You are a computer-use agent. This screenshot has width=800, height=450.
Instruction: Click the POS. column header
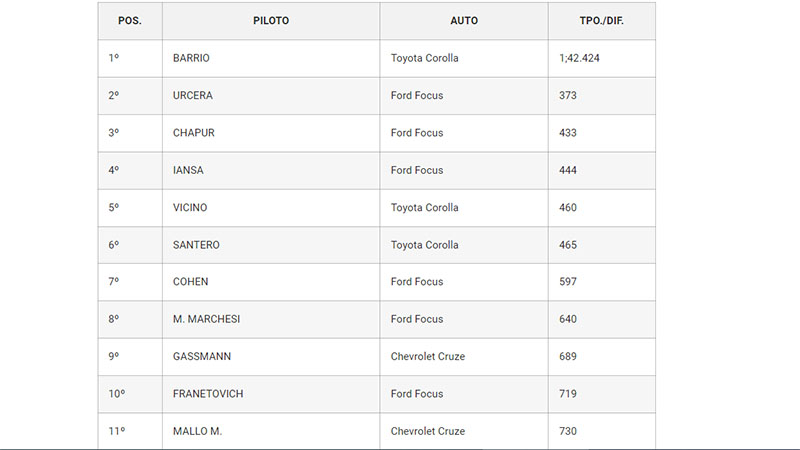click(130, 20)
